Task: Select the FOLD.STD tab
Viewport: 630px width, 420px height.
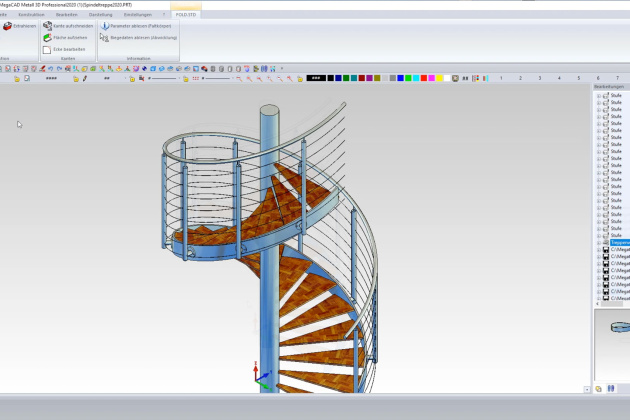Action: 185,15
